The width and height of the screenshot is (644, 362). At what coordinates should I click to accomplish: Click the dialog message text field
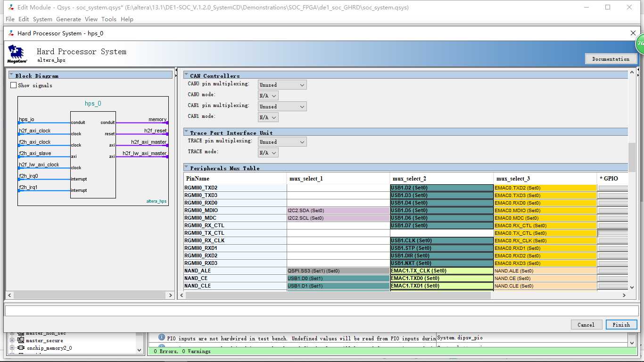[322, 310]
